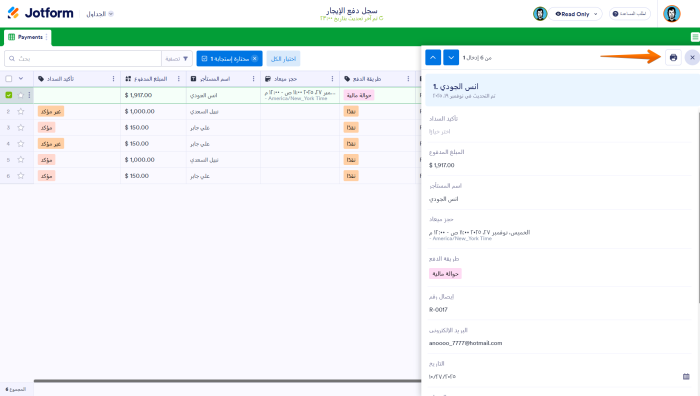Open the column menu dots for حجز ميعاد
The height and width of the screenshot is (396, 700).
tap(332, 79)
